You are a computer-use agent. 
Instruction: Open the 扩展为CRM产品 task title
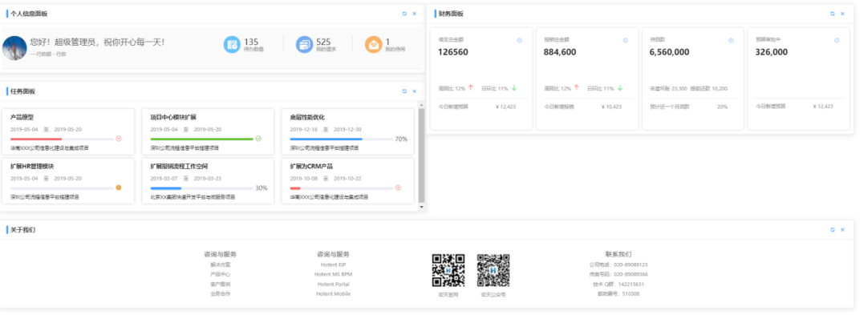311,167
